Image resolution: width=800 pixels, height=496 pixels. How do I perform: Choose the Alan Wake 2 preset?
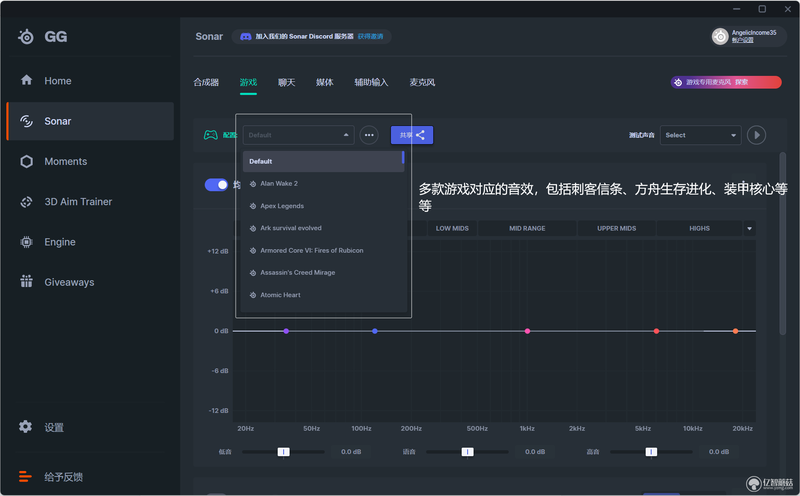pyautogui.click(x=323, y=184)
